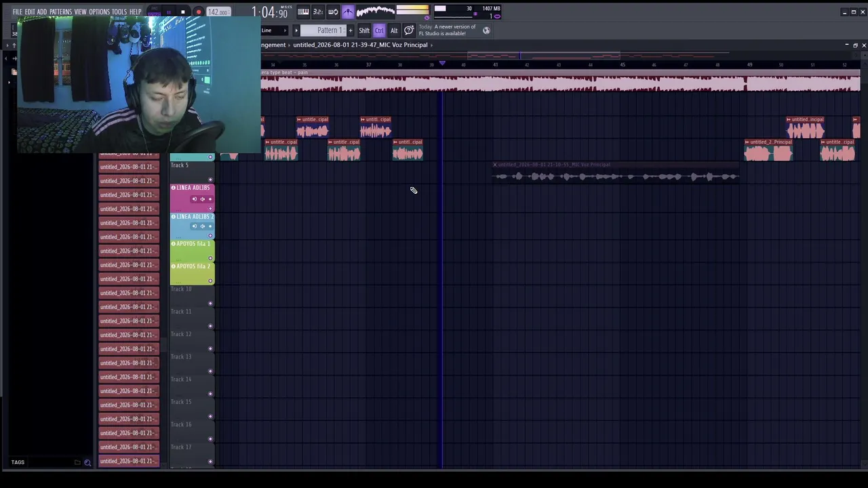Screen dimensions: 868x488
Task: Open the ADD menu
Action: click(x=42, y=12)
